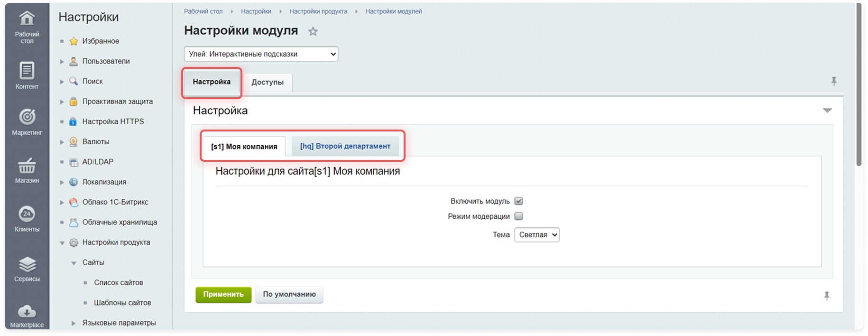Collapse the Настройка section with arrow
The image size is (868, 336).
coord(827,111)
